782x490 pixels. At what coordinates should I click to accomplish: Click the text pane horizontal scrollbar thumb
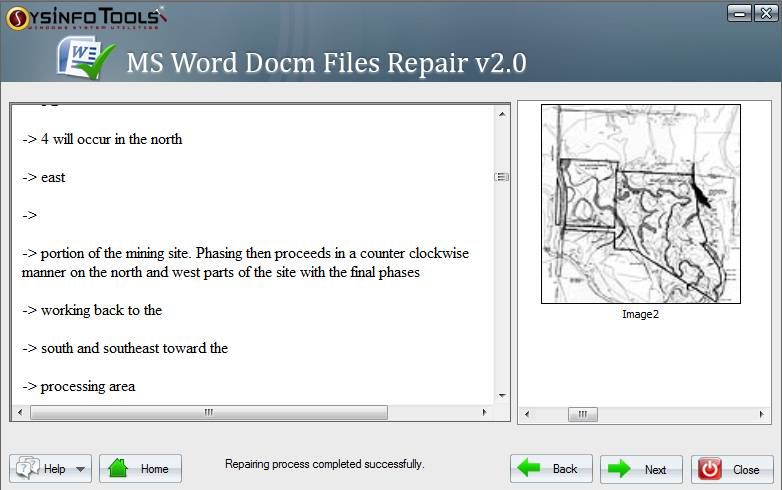(208, 412)
